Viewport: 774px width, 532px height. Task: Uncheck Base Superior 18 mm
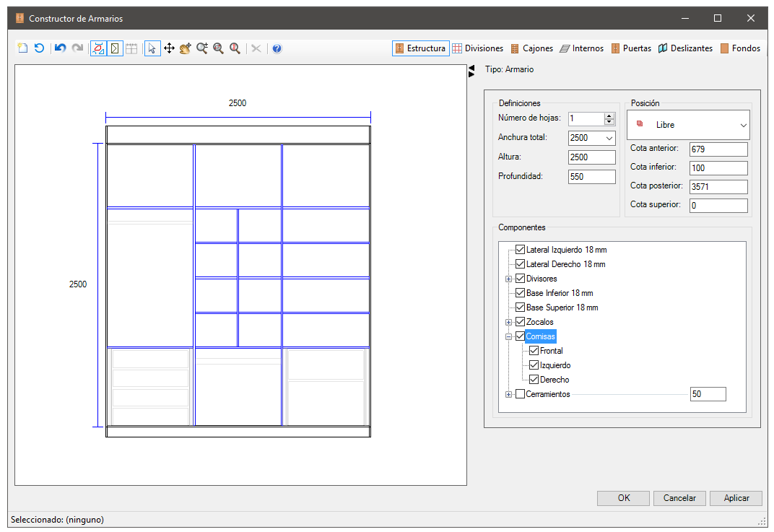[x=520, y=307]
